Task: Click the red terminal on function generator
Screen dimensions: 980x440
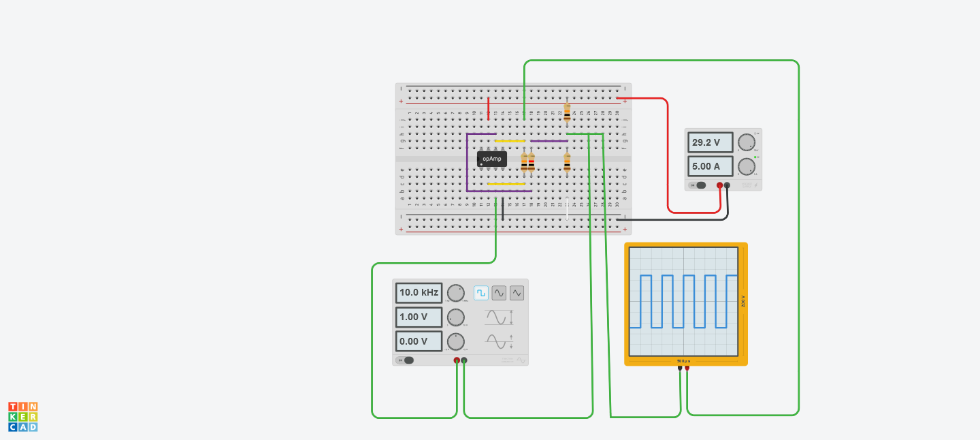Action: tap(457, 360)
